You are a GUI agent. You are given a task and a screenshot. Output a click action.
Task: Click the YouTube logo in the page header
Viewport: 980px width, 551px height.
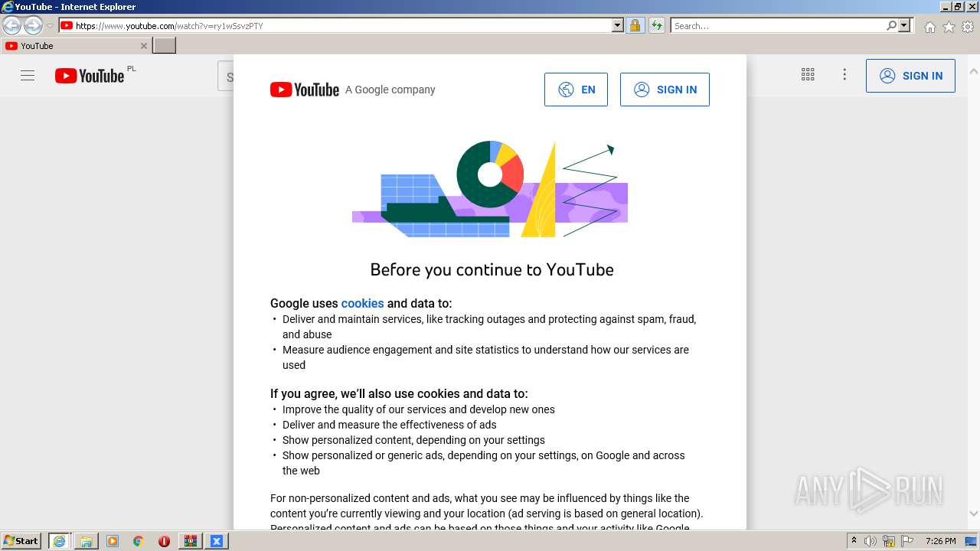click(x=90, y=76)
